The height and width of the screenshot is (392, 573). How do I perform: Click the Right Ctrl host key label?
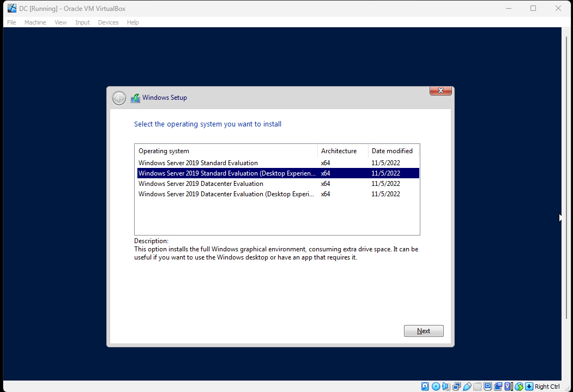tap(547, 387)
